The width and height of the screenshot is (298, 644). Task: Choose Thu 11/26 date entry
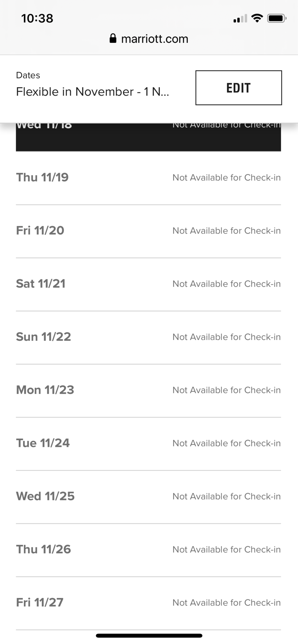click(148, 550)
